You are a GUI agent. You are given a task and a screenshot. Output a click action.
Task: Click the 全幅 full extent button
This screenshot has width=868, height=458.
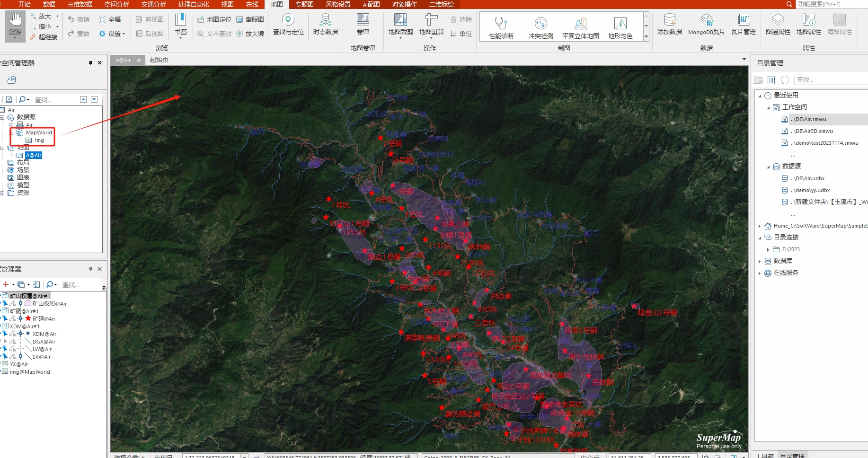click(110, 19)
